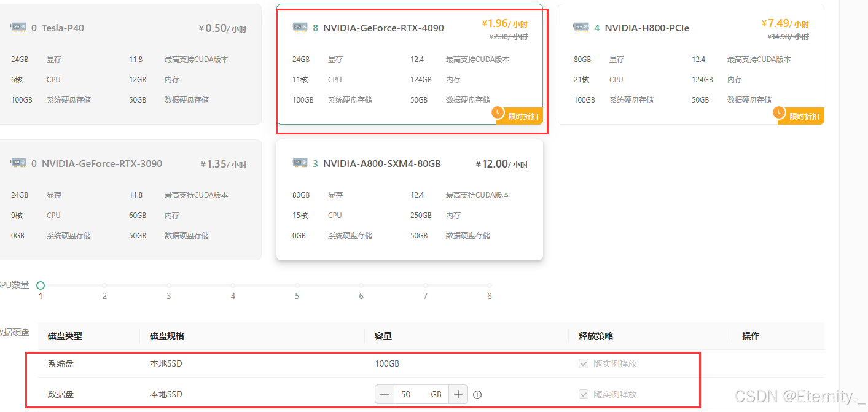Image resolution: width=868 pixels, height=412 pixels.
Task: Set GPU count slider to 7
Action: 425,286
